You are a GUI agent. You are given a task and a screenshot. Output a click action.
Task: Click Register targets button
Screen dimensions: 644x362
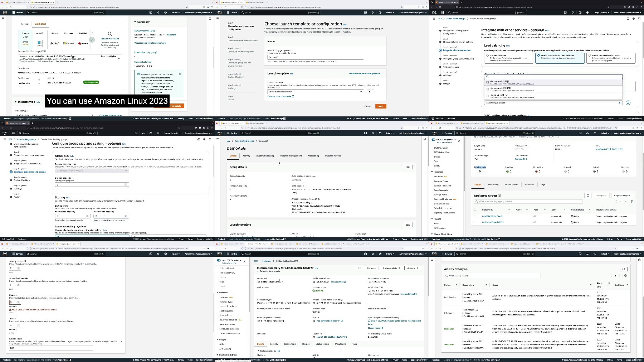622,196
